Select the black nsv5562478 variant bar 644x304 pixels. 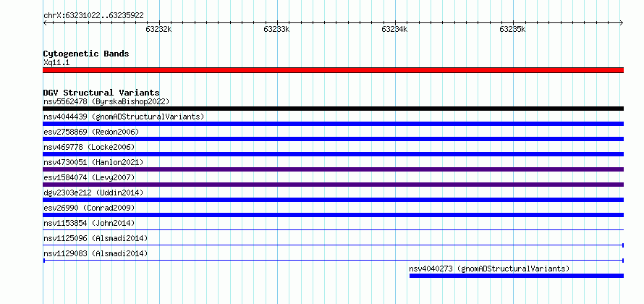(x=333, y=109)
